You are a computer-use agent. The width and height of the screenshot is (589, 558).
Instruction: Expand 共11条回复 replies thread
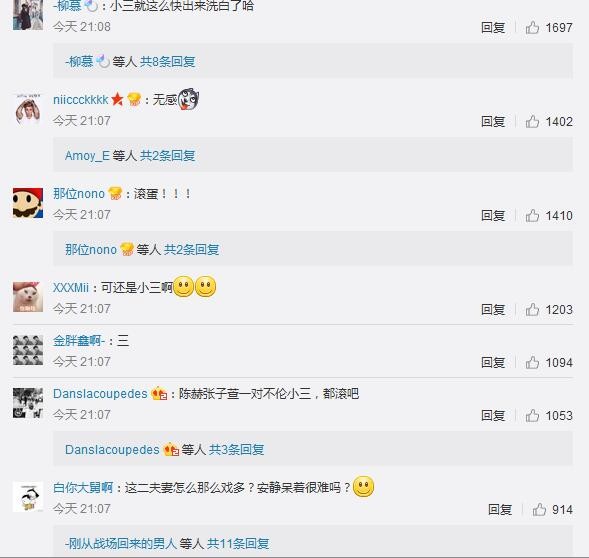[x=238, y=543]
